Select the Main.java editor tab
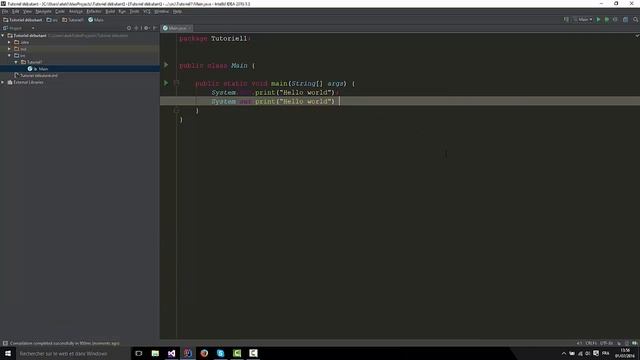Image resolution: width=640 pixels, height=360 pixels. (x=177, y=28)
